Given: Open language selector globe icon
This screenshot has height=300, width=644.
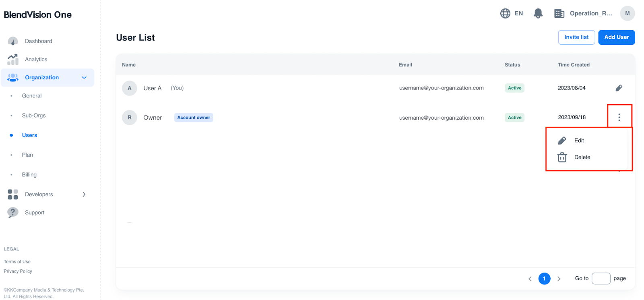Looking at the screenshot, I should 505,13.
